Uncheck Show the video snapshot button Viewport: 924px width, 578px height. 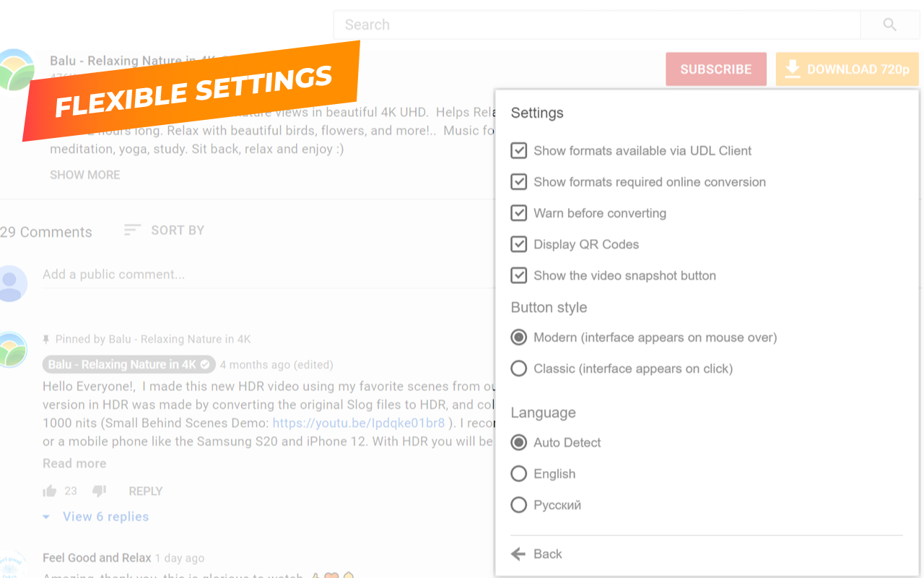518,275
